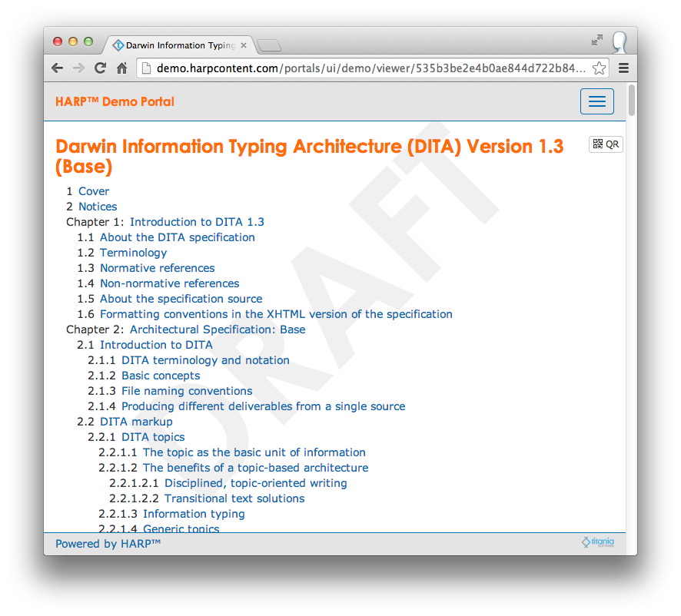Open Formatting conventions in the XHTML version
Screen dimensions: 681x616
click(x=276, y=314)
